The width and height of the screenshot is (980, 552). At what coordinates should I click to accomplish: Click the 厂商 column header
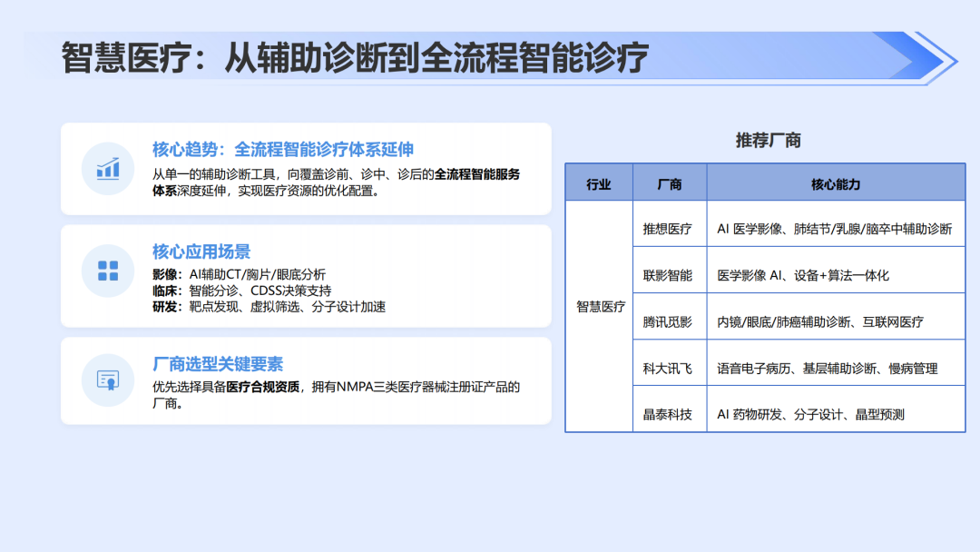point(670,183)
